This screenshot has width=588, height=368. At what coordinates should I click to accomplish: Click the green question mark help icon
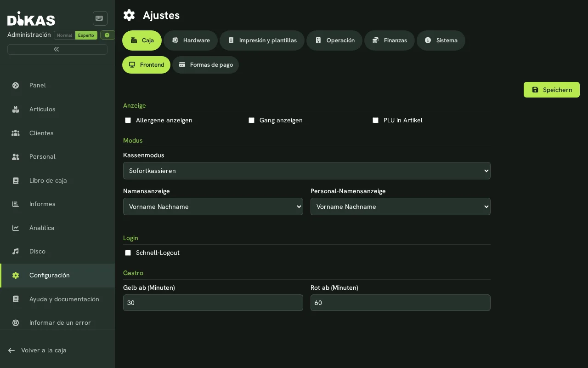pos(107,35)
